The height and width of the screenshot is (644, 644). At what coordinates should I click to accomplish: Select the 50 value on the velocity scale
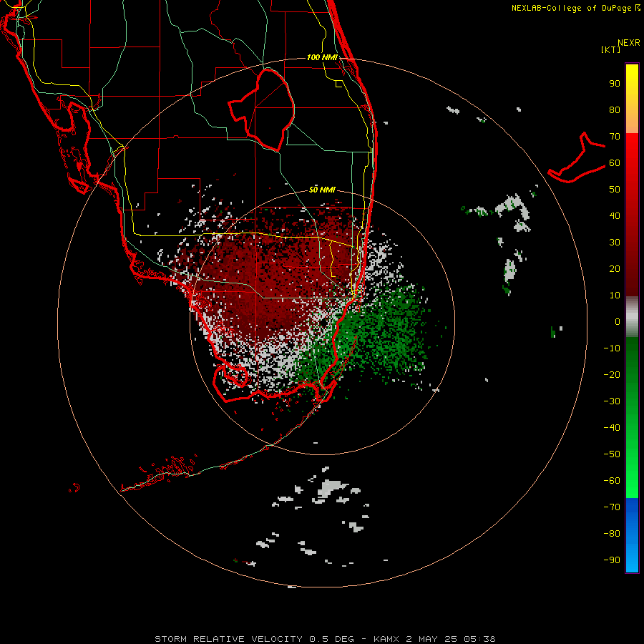[615, 190]
